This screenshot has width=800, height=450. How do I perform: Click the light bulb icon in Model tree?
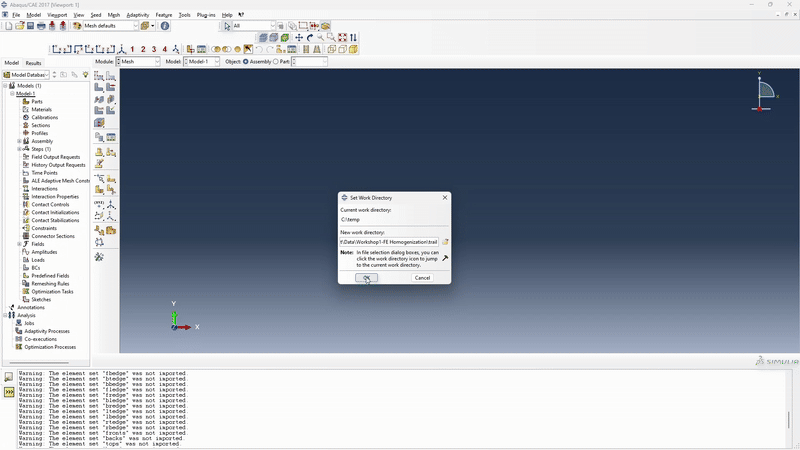[x=85, y=75]
